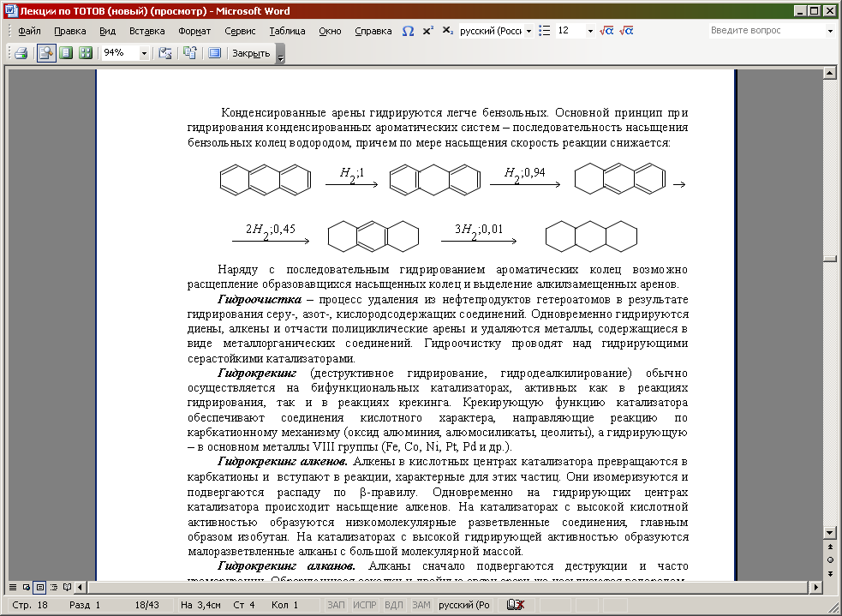Viewport: 842px width, 616px height.
Task: Open the font size 12 dropdown
Action: [590, 31]
